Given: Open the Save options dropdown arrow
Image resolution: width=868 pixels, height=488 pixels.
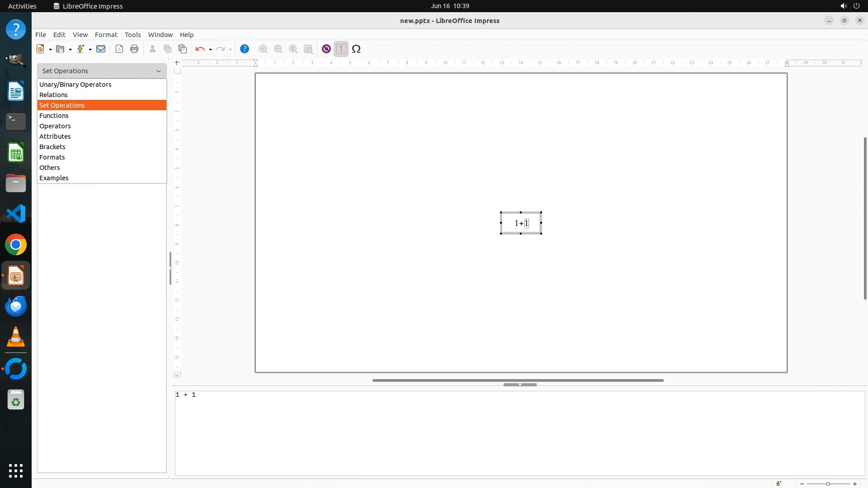Looking at the screenshot, I should coord(90,49).
